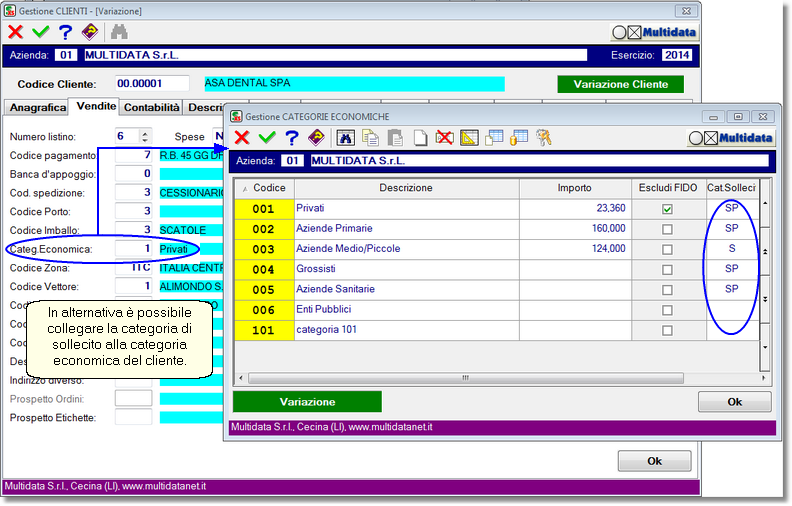
Task: Click the Escludi FIDO column header
Action: pyautogui.click(x=668, y=188)
